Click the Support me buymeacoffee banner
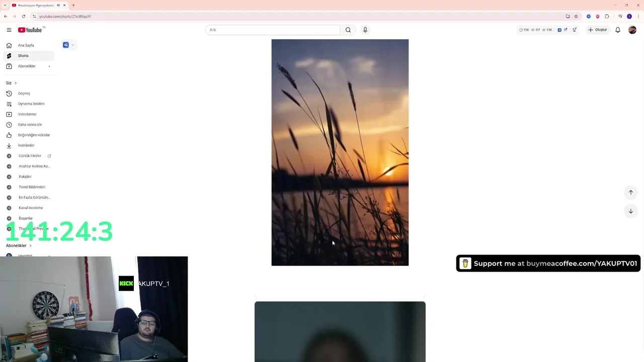Screen dimensions: 644x362 coord(548,263)
